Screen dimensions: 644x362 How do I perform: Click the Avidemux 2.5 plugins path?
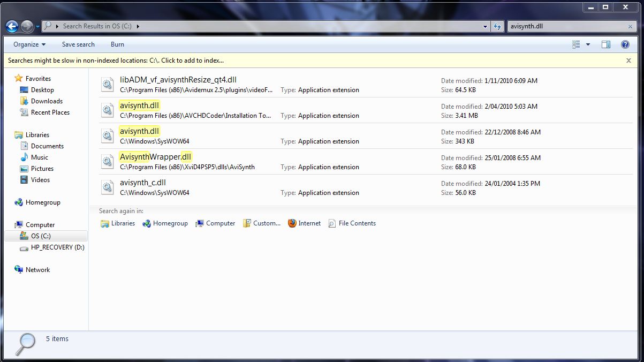pos(196,90)
